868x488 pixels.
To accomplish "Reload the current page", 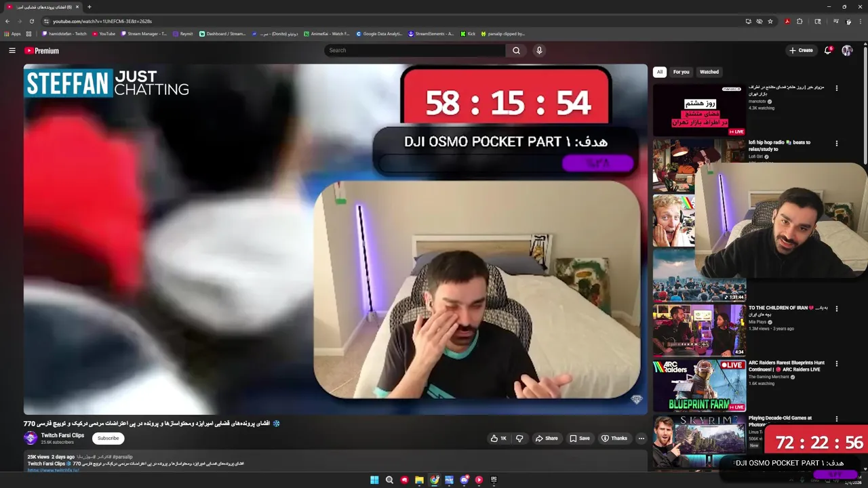I will coord(31,21).
